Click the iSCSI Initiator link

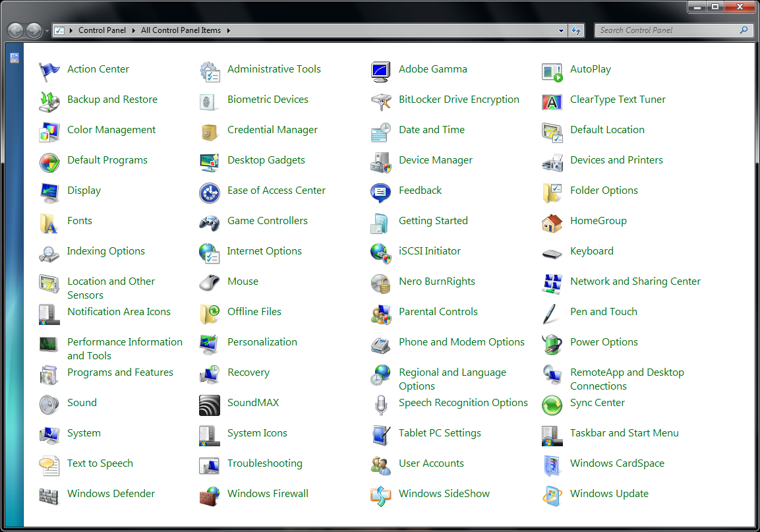[430, 251]
